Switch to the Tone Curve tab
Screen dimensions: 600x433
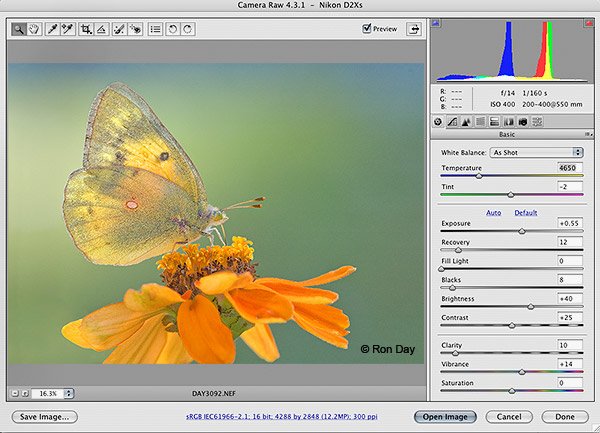coord(452,121)
